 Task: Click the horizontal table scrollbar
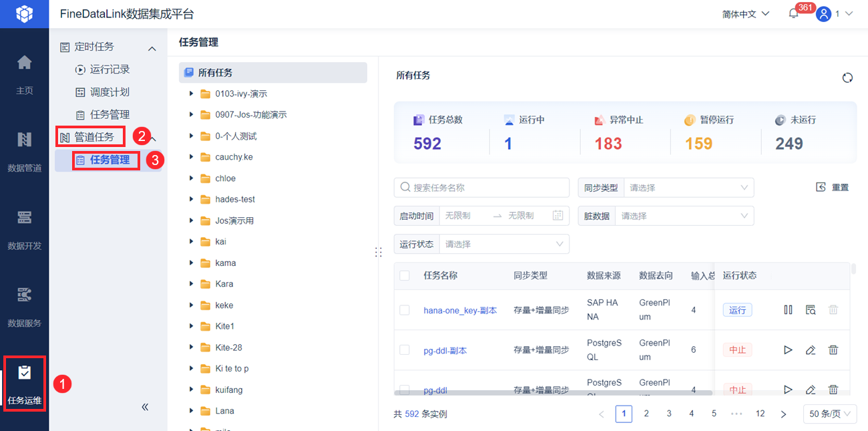pos(554,393)
